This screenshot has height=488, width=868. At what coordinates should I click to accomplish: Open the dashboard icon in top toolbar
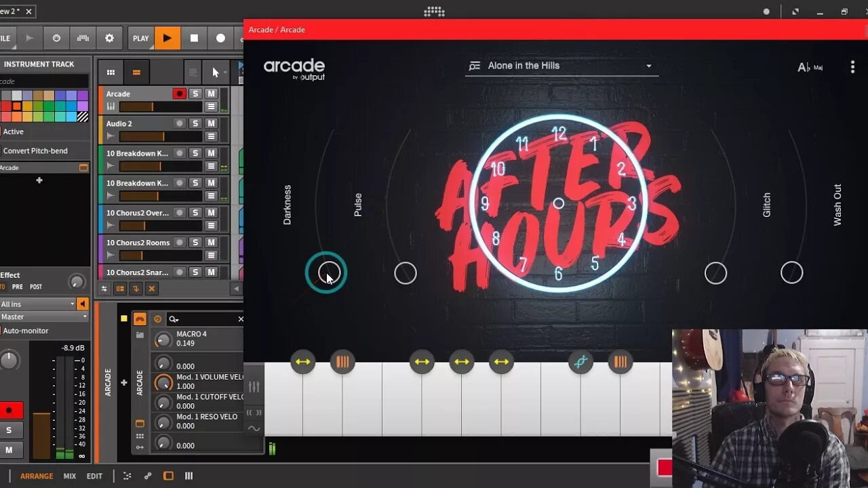(56, 38)
